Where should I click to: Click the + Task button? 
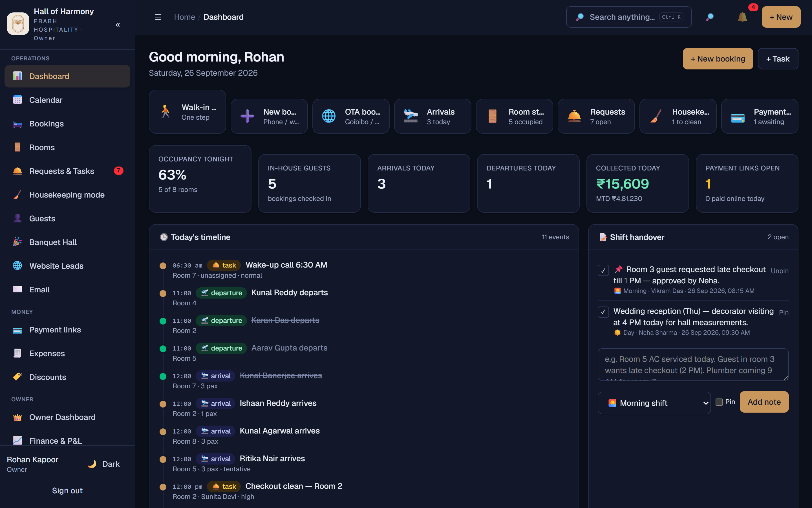pyautogui.click(x=778, y=59)
